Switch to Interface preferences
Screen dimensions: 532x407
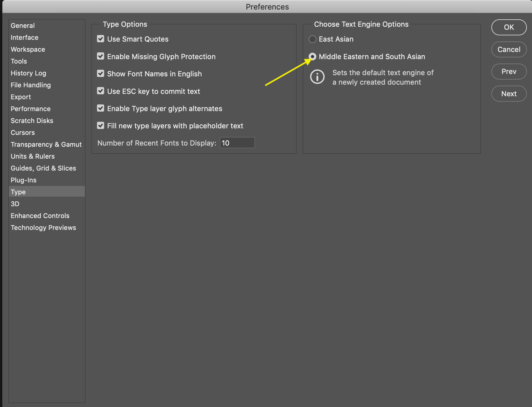tap(25, 37)
